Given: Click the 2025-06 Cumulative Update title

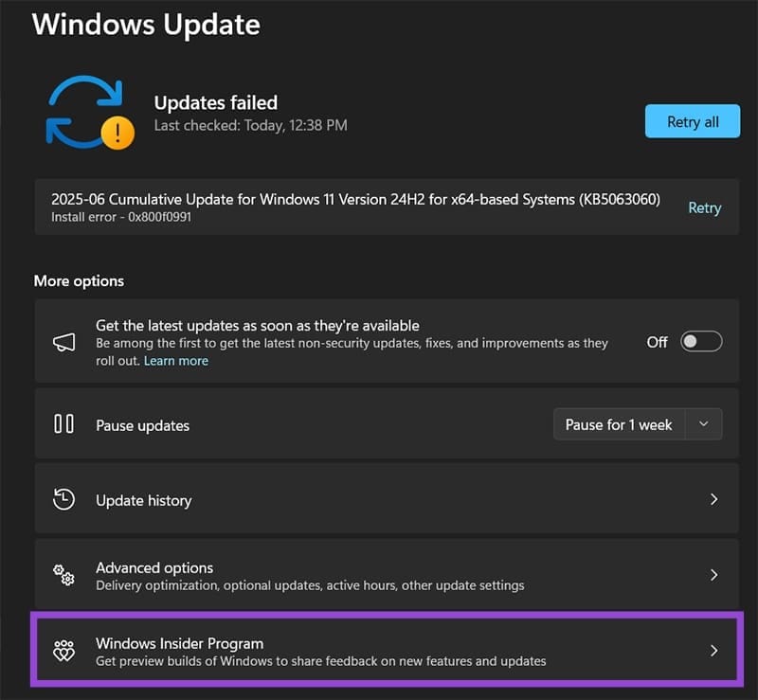Looking at the screenshot, I should 356,199.
